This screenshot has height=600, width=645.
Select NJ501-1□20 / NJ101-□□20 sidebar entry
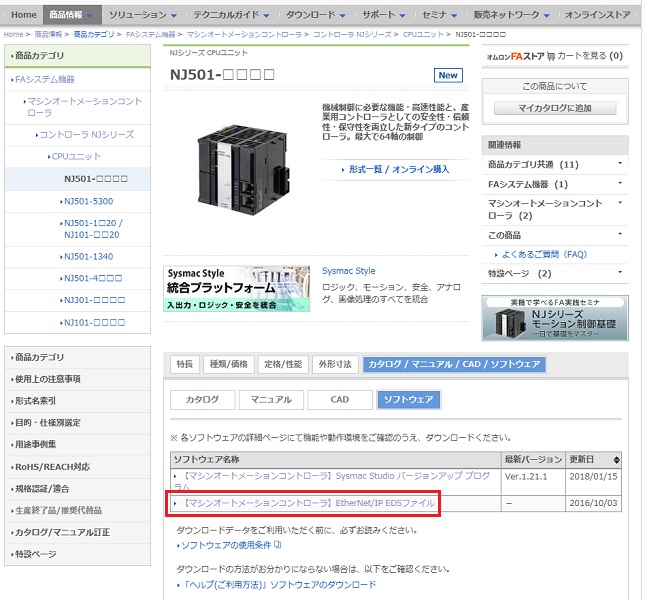pos(92,229)
